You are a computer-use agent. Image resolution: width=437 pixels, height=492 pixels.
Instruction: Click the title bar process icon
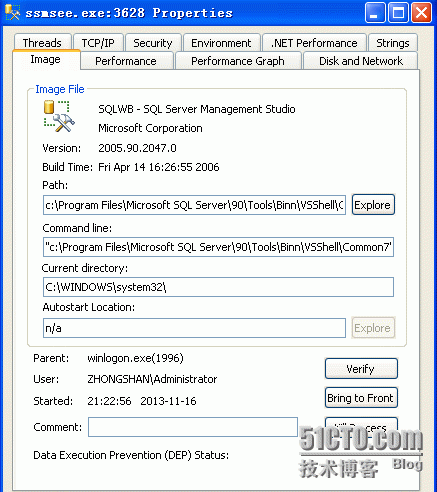(x=13, y=12)
